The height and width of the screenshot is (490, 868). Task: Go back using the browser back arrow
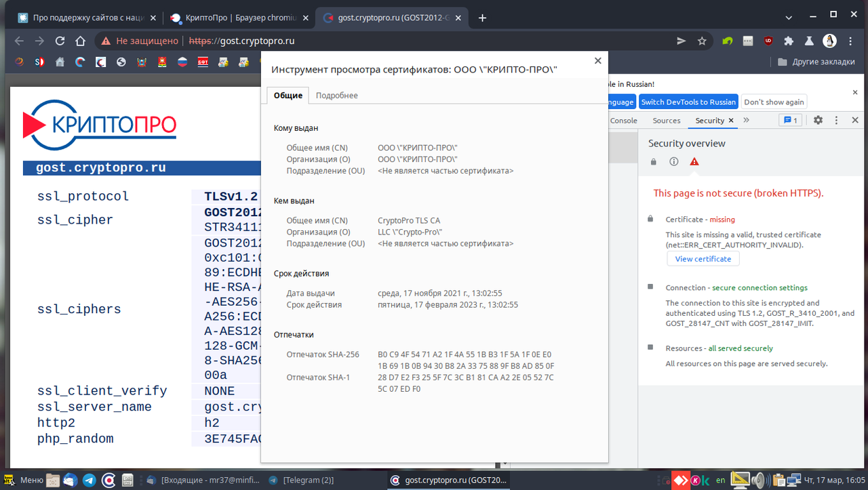coord(18,41)
